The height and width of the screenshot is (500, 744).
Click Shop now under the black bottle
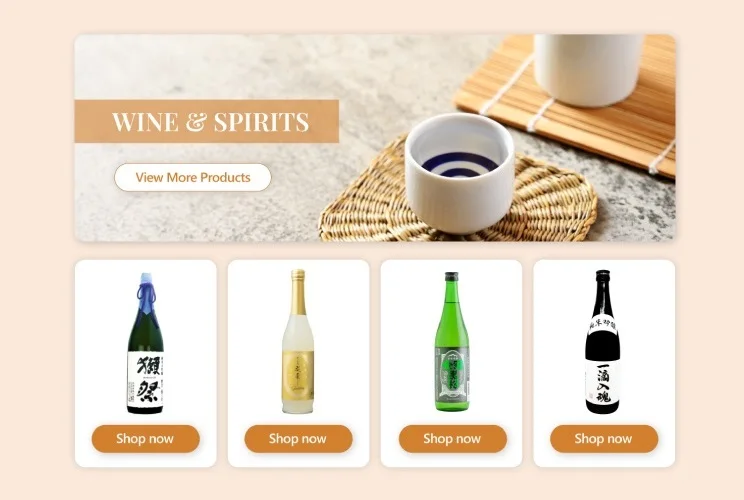click(604, 438)
